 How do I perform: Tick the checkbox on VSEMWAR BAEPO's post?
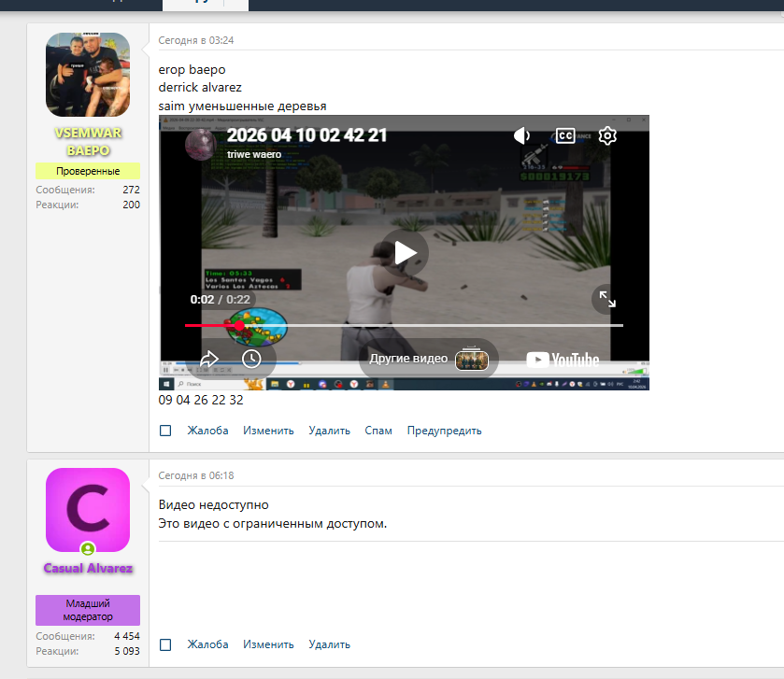click(165, 431)
